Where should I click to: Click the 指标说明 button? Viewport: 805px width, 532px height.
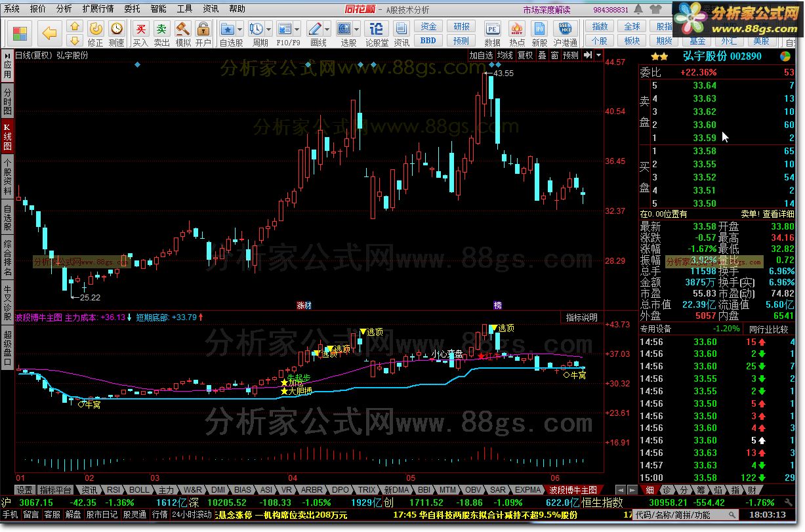pos(582,317)
